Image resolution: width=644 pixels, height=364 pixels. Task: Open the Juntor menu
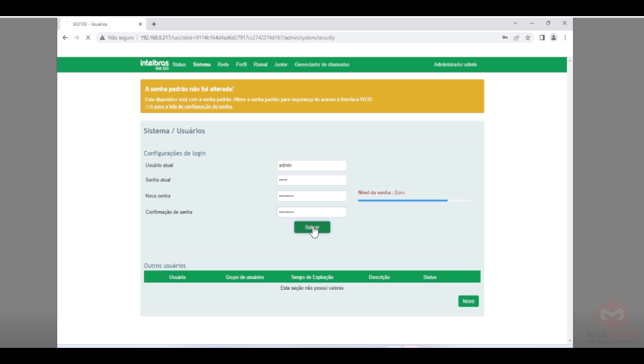tap(281, 64)
